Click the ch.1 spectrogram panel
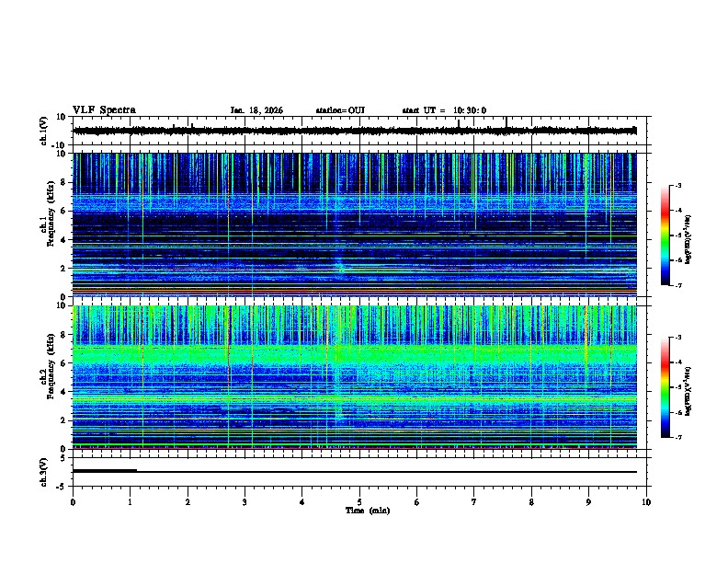This screenshot has width=728, height=563. point(354,224)
